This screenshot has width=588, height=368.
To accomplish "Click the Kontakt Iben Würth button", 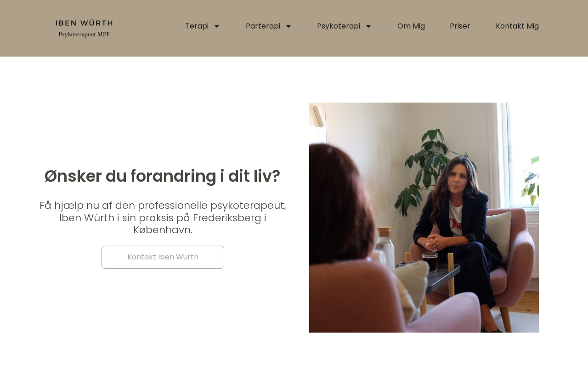I will 163,257.
